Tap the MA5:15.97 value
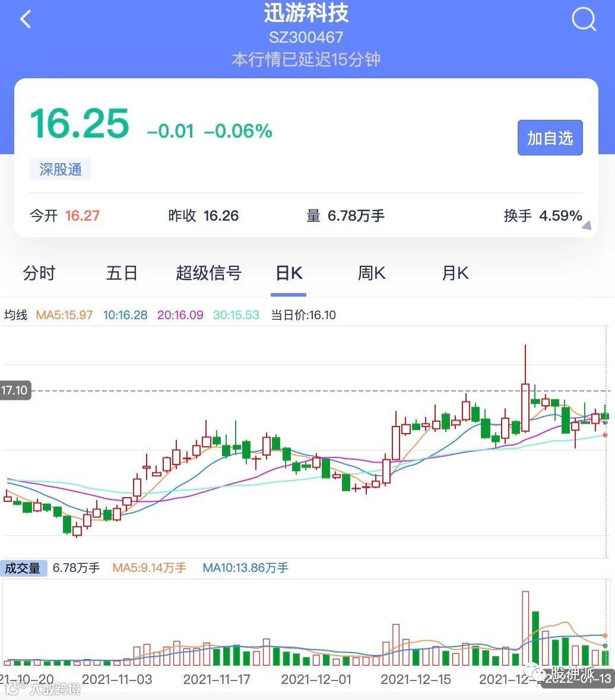The width and height of the screenshot is (615, 700). tap(64, 315)
